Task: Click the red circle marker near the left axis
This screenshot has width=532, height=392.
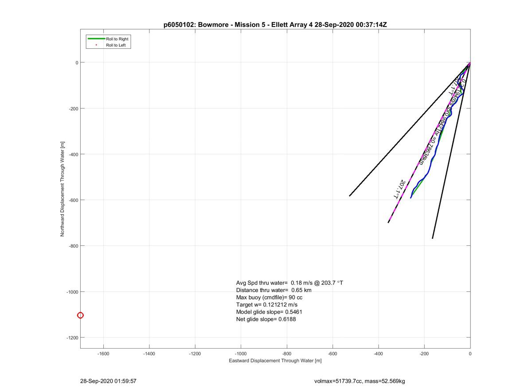Action: pos(80,315)
